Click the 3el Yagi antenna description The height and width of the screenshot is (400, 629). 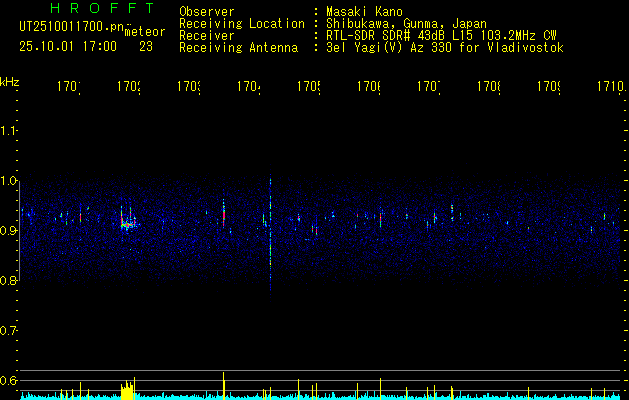coord(445,48)
